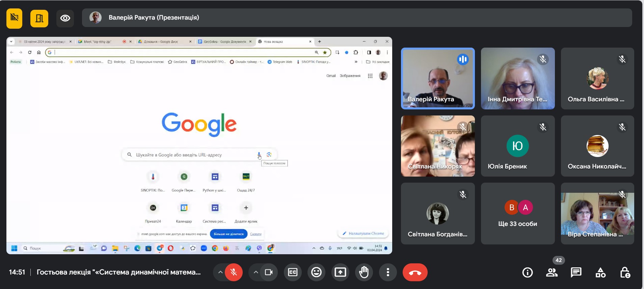Open the three-dot more options menu
The height and width of the screenshot is (289, 644).
388,272
